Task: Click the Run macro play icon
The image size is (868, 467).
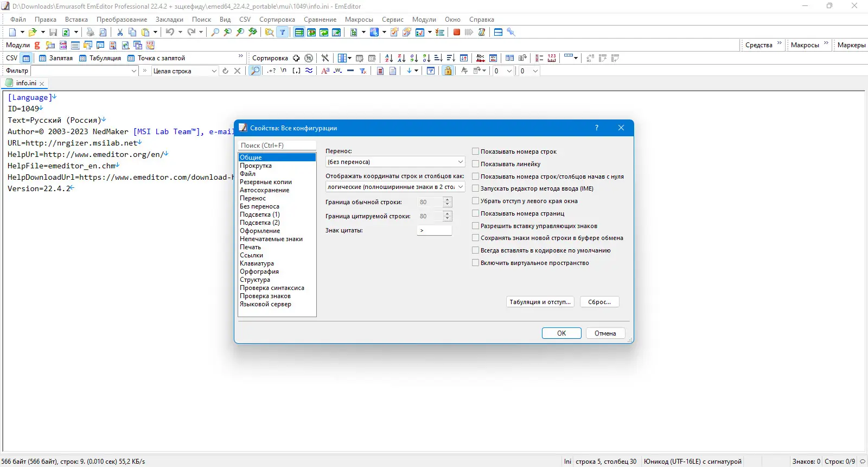Action: pos(469,32)
